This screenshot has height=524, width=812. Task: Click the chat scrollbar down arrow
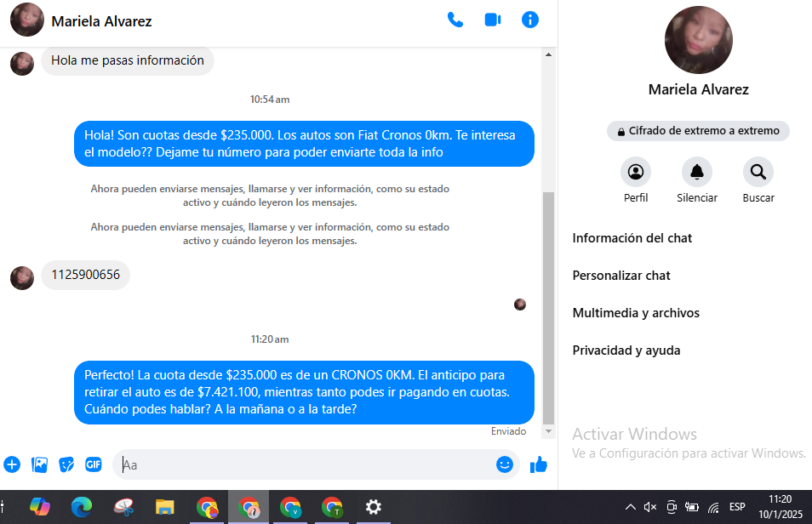click(x=548, y=430)
